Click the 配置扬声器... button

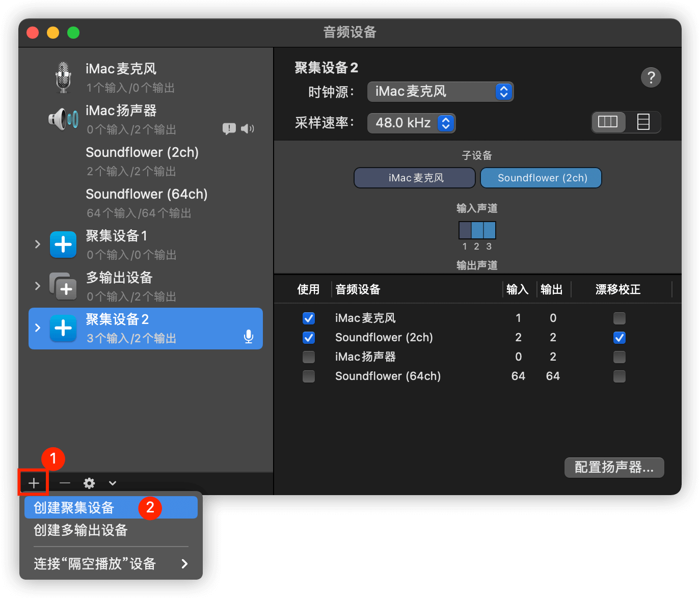coord(614,467)
